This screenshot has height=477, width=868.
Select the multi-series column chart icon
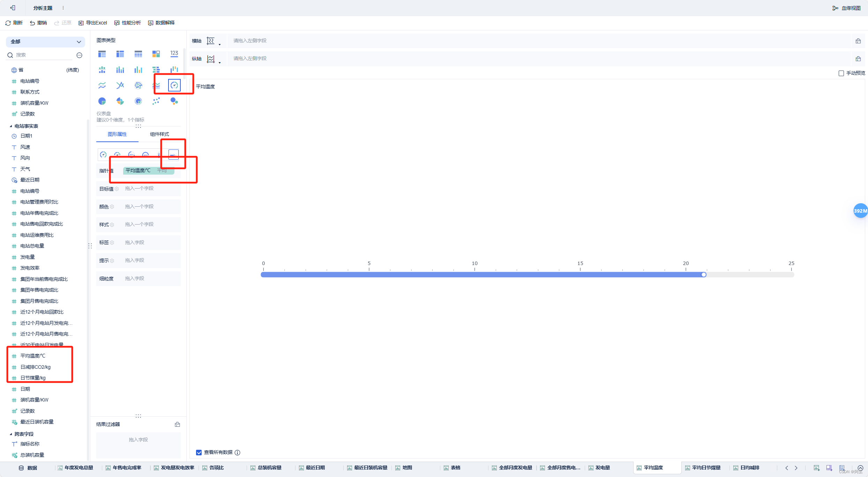click(x=138, y=70)
